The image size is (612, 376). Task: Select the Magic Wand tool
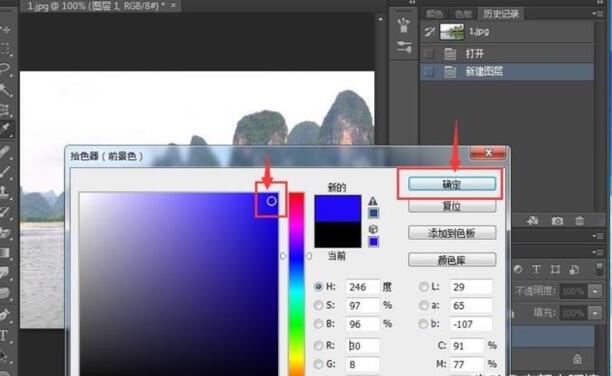point(5,89)
